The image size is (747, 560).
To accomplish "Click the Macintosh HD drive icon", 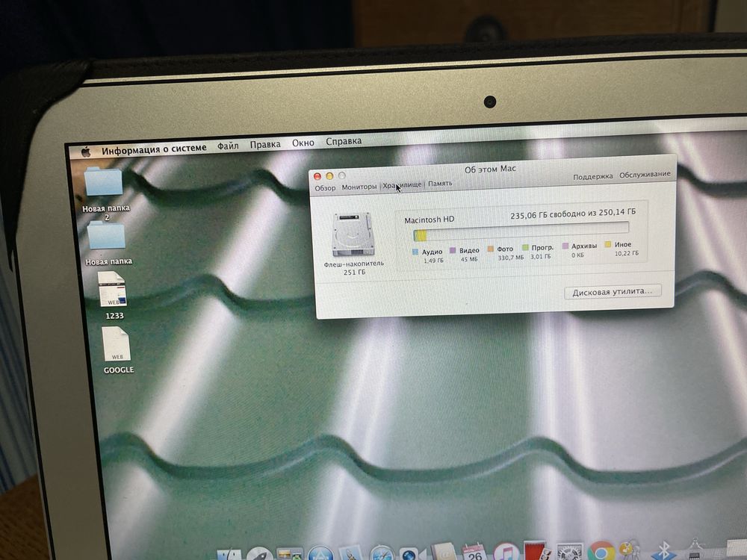I will coord(353,234).
